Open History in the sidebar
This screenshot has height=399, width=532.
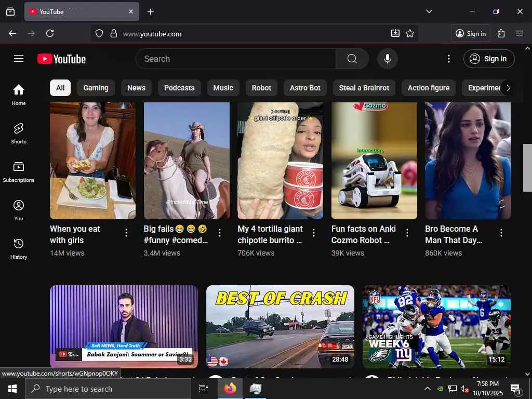click(x=19, y=248)
